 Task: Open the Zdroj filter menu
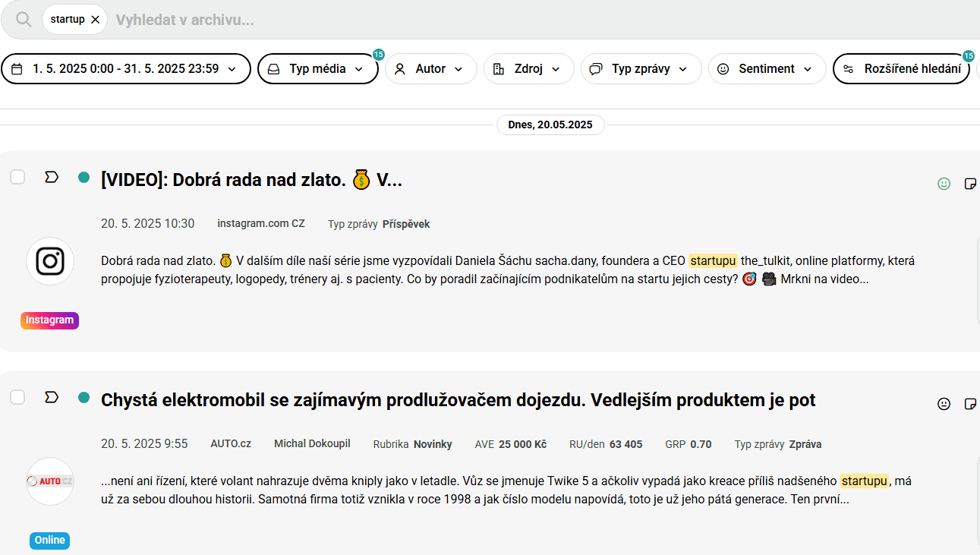pos(528,69)
